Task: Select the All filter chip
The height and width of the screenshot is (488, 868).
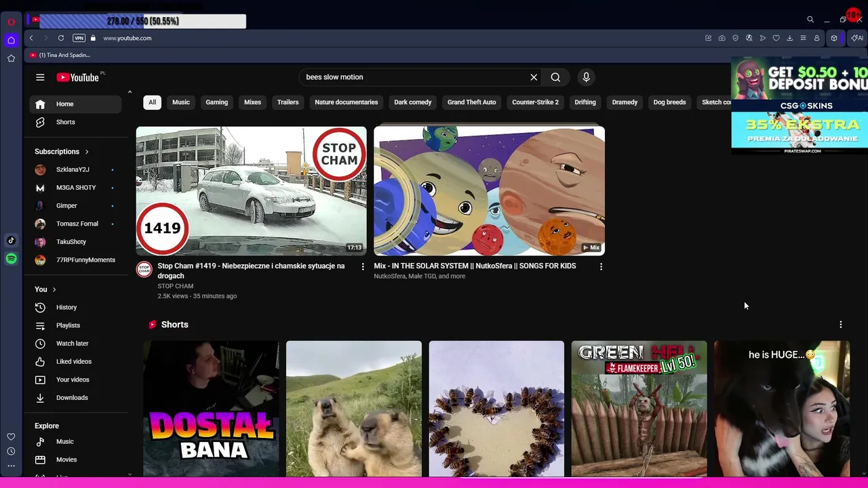Action: 152,102
